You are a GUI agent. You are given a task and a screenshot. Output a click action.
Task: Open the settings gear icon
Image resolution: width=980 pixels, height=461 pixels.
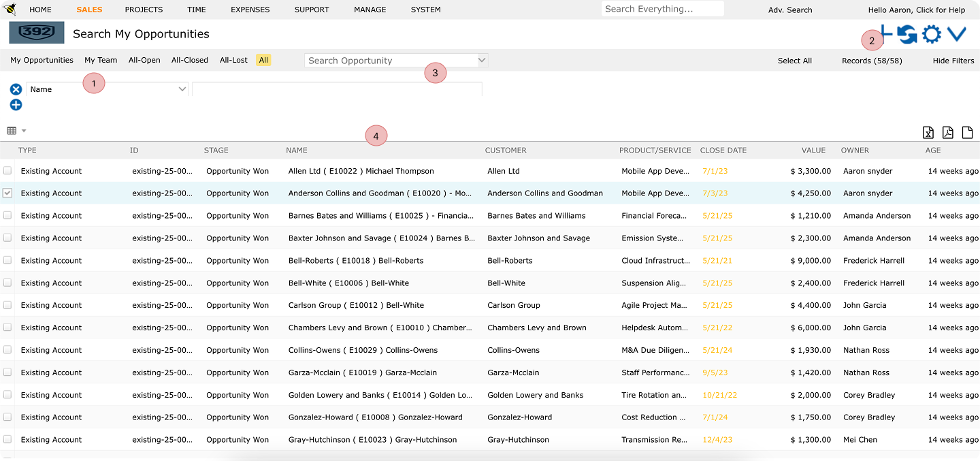pyautogui.click(x=931, y=34)
